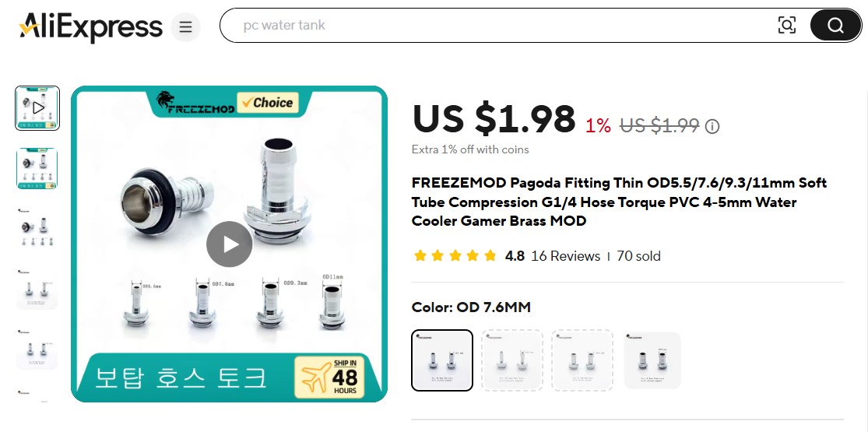Click the five-star rating stars
The height and width of the screenshot is (432, 868).
tap(455, 256)
